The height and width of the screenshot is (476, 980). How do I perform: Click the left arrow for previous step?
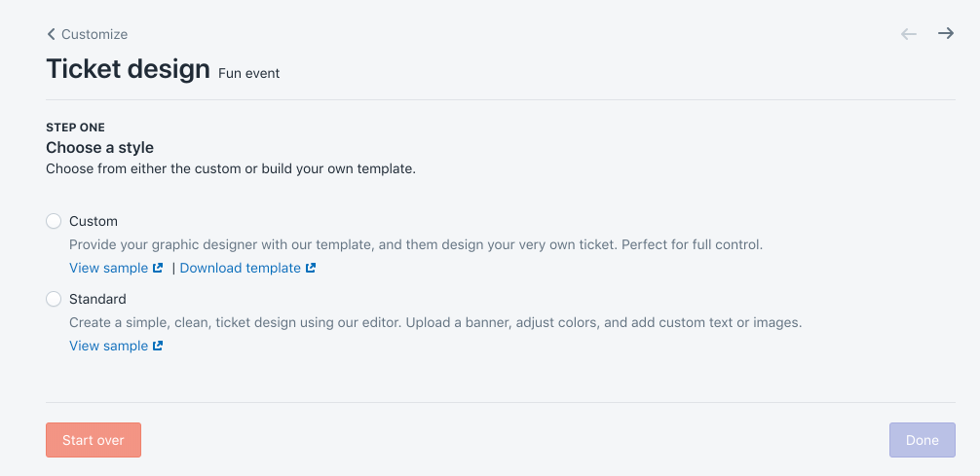point(909,34)
